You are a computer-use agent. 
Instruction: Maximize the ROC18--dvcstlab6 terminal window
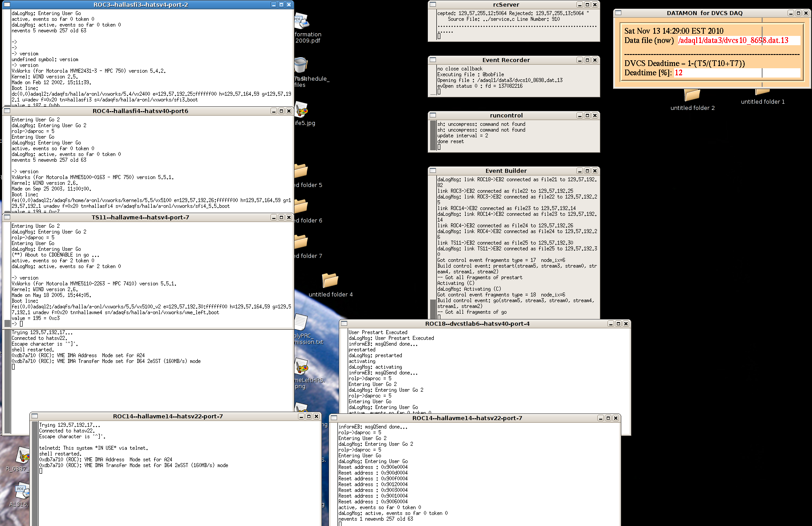618,323
